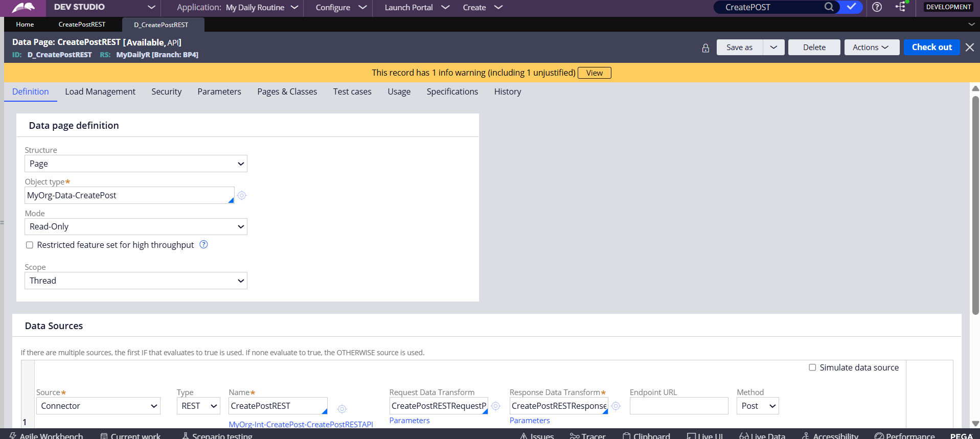Viewport: 980px width, 439px height.
Task: Click the connector Name field CreatePostREST
Action: click(x=278, y=406)
